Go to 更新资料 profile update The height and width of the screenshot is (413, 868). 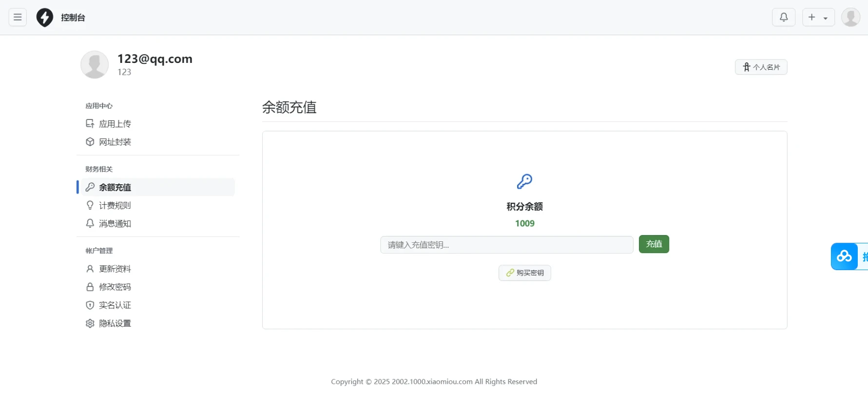click(x=115, y=269)
